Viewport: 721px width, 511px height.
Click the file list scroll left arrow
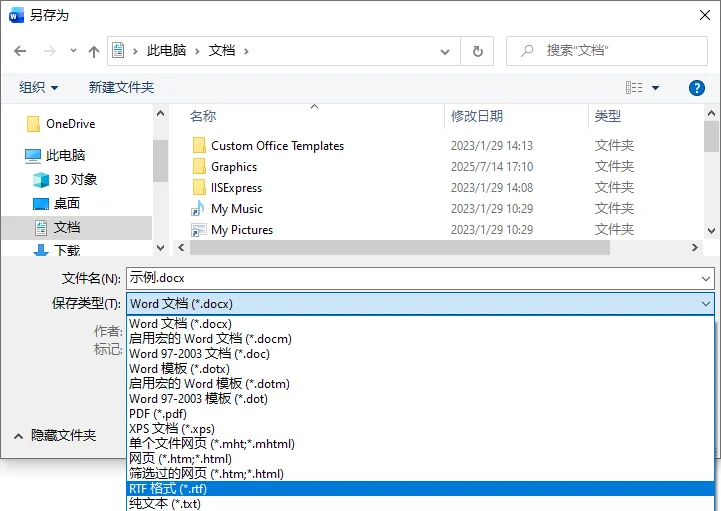[181, 247]
